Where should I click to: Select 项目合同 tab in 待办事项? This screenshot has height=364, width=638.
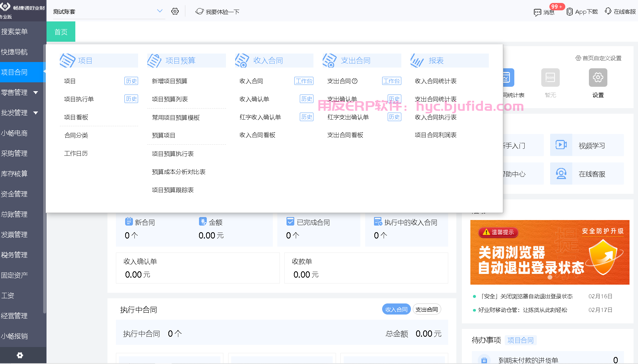[x=520, y=340]
